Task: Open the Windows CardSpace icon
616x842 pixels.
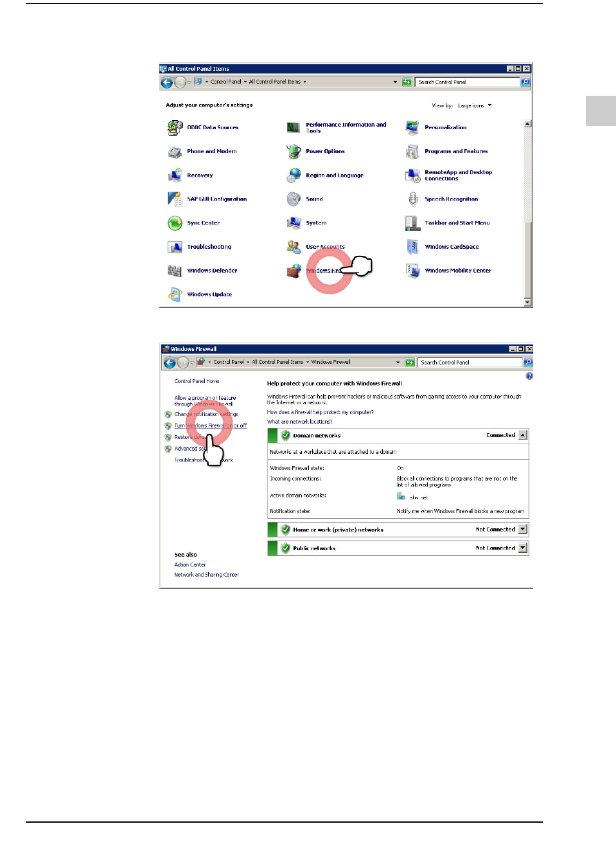Action: click(x=412, y=247)
